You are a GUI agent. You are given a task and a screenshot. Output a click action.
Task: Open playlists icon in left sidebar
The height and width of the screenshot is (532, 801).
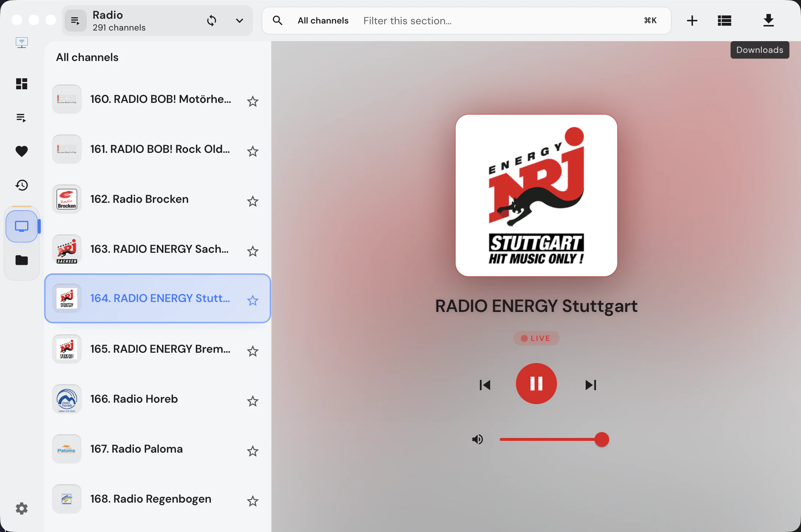pyautogui.click(x=22, y=118)
